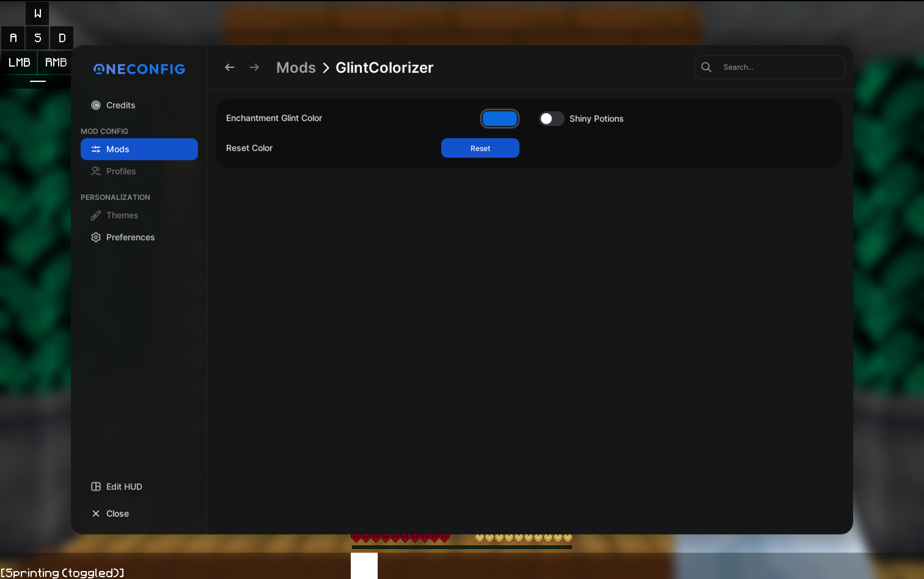Click the search magnifier icon

(706, 67)
